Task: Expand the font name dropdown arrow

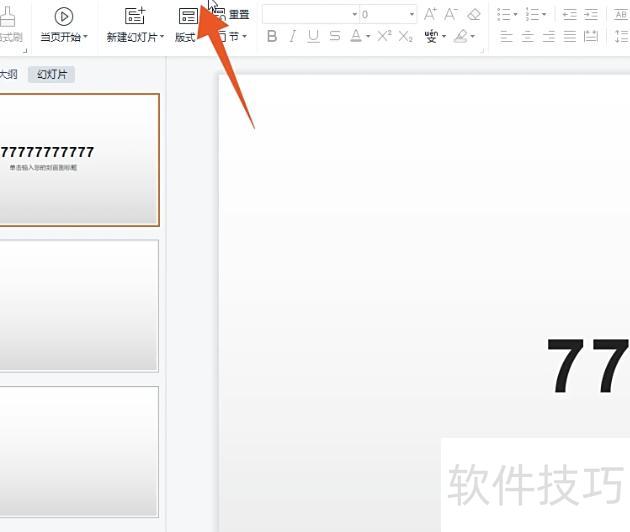Action: pos(354,14)
